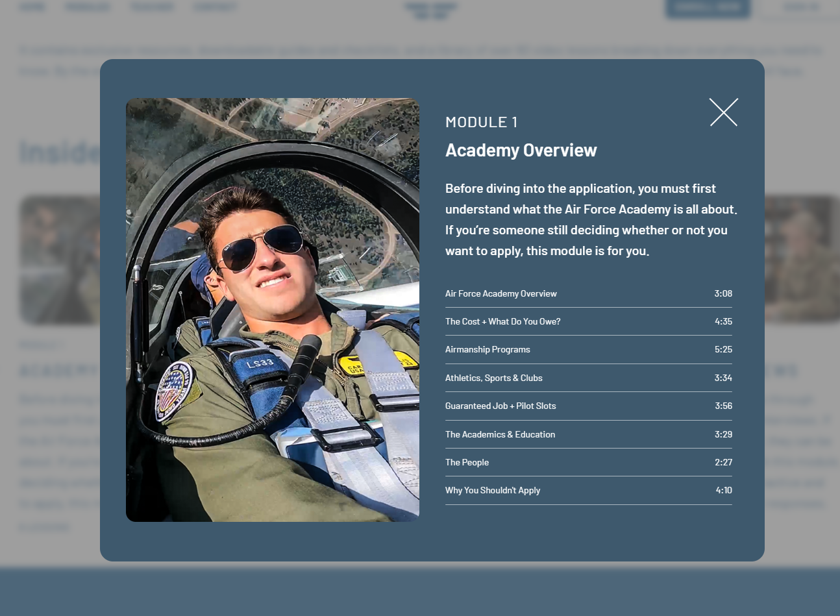The image size is (840, 616).
Task: Select The Academics & Education lesson
Action: pos(589,434)
